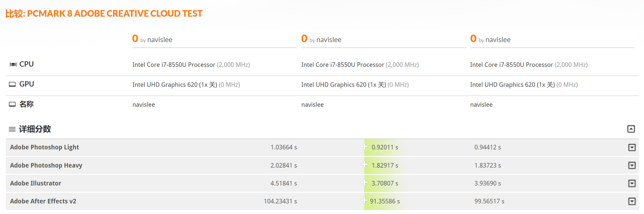Click plus icon next to 1.82917 s
This screenshot has height=214, width=644.
(x=364, y=165)
